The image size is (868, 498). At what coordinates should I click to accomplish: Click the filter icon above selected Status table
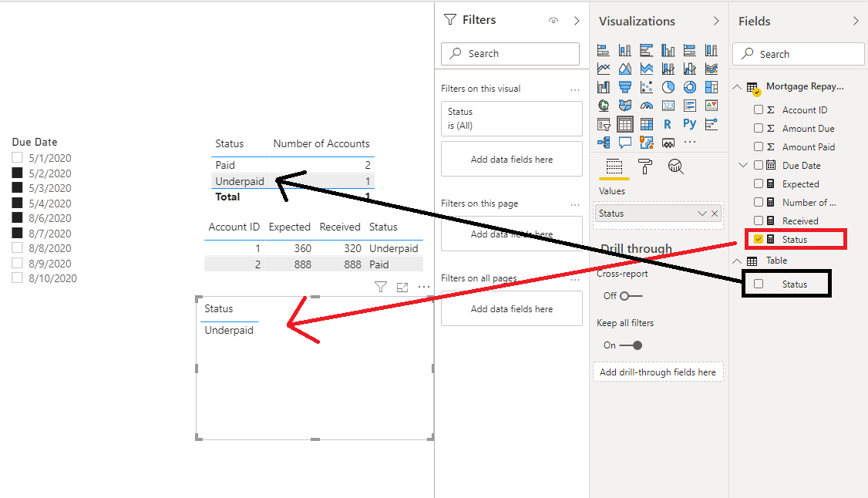pos(380,287)
